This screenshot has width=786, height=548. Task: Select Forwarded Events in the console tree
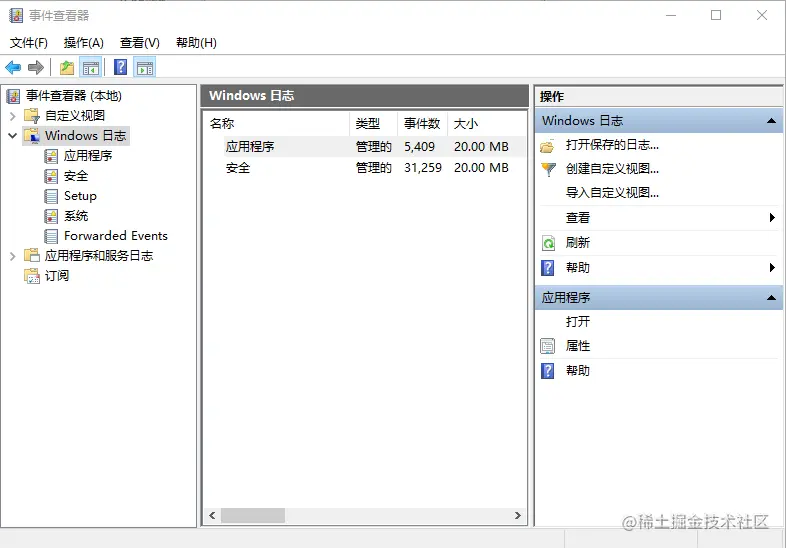click(x=116, y=236)
